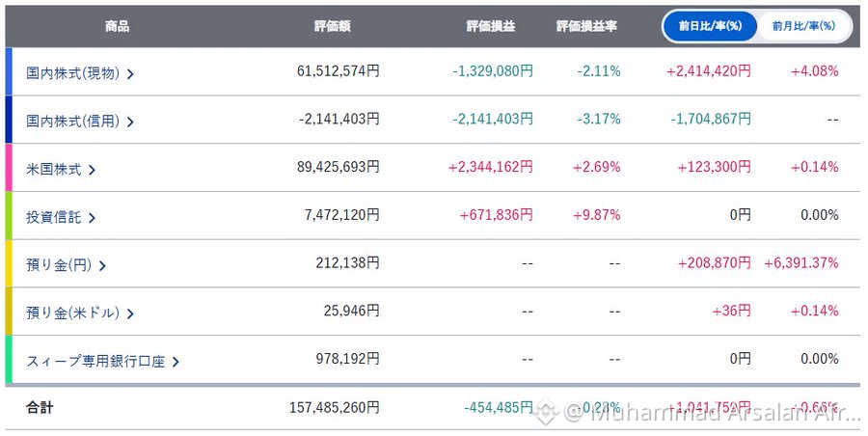Open 投資信託 holdings link
868x436 pixels.
pos(54,217)
